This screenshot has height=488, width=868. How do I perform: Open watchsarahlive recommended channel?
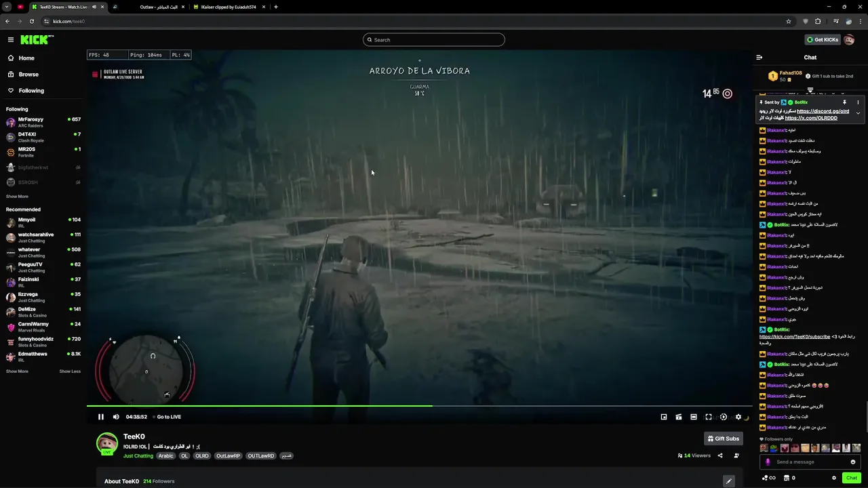(43, 237)
